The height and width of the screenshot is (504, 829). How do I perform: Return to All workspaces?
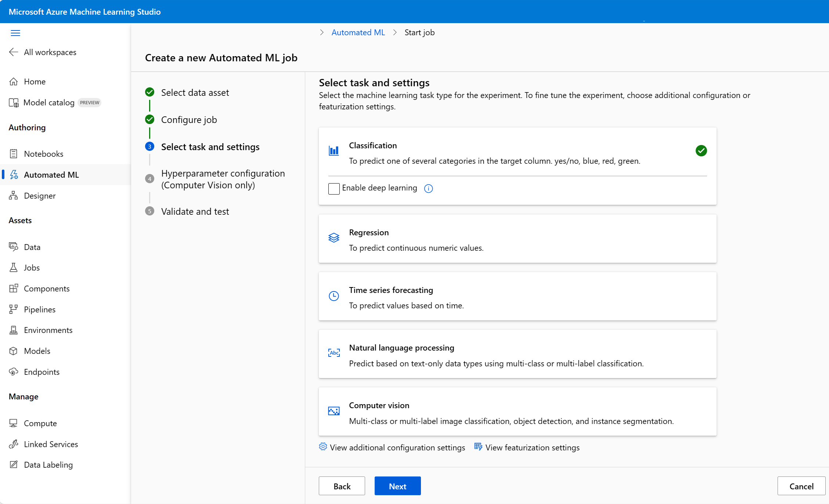[50, 52]
